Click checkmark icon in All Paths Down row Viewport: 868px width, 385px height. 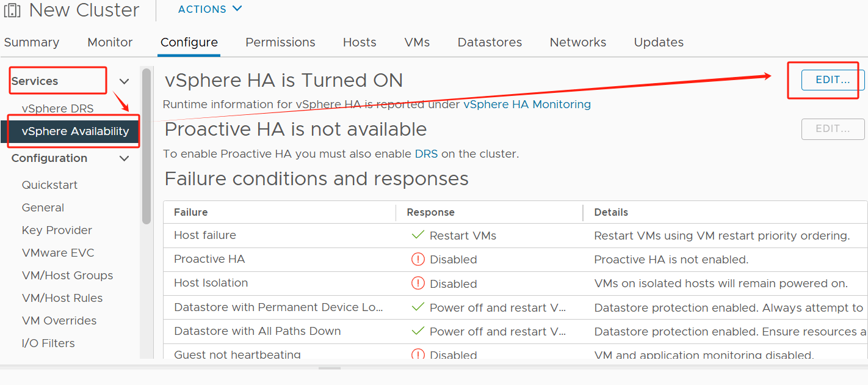tap(418, 331)
